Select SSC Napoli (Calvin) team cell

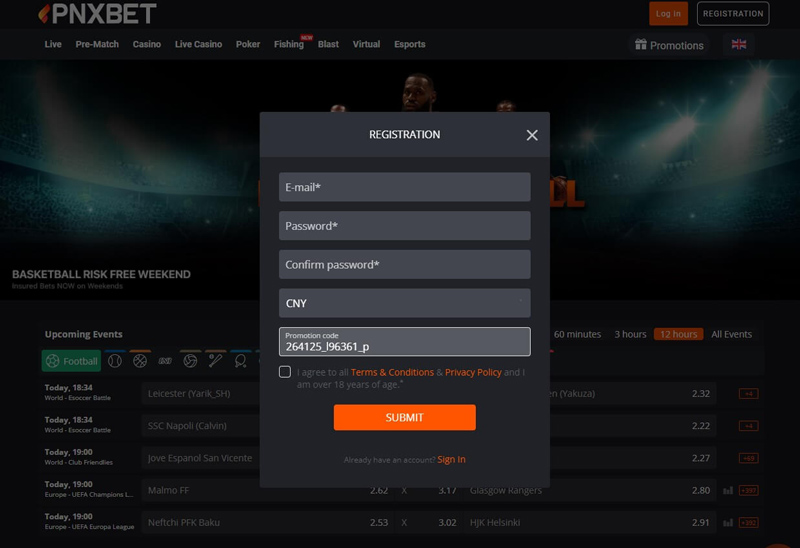[x=201, y=426]
